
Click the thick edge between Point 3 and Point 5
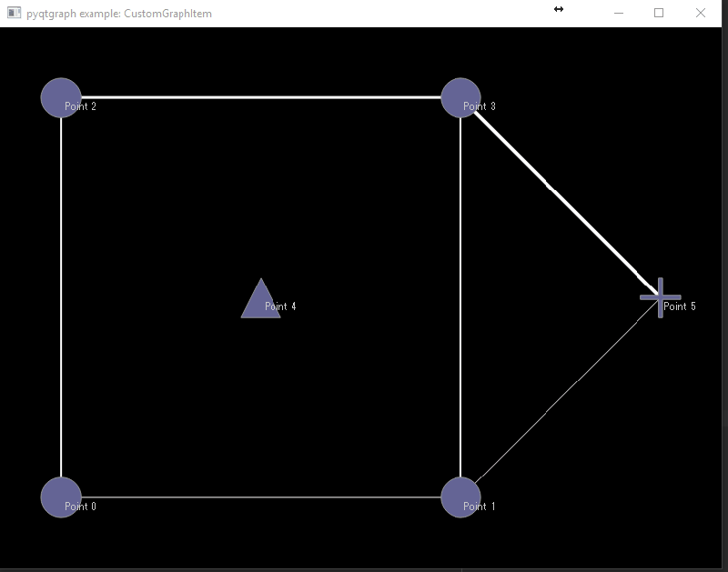point(560,194)
